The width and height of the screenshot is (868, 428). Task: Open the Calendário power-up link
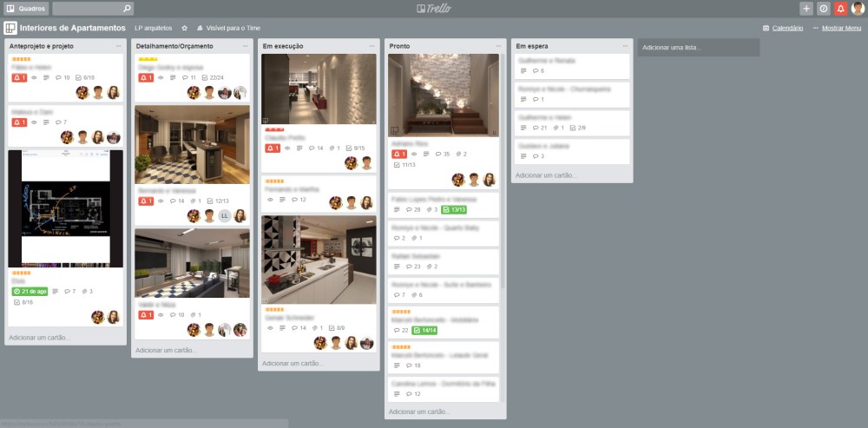coord(783,28)
